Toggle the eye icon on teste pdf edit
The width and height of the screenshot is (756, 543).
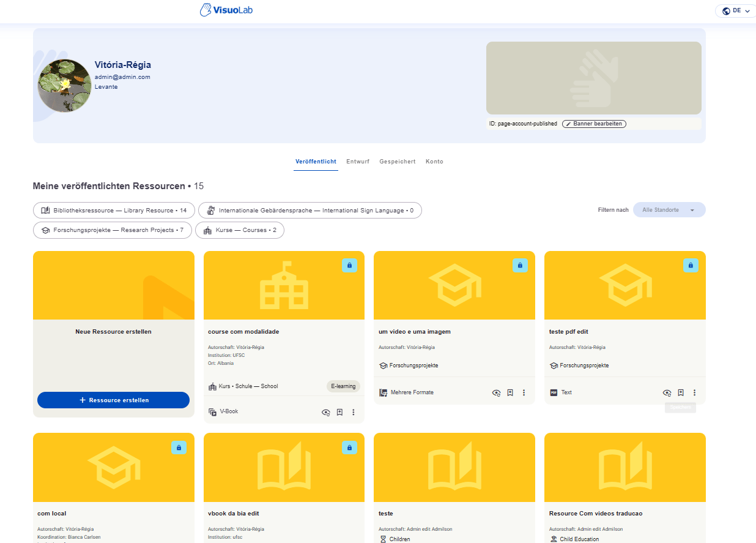pos(667,392)
